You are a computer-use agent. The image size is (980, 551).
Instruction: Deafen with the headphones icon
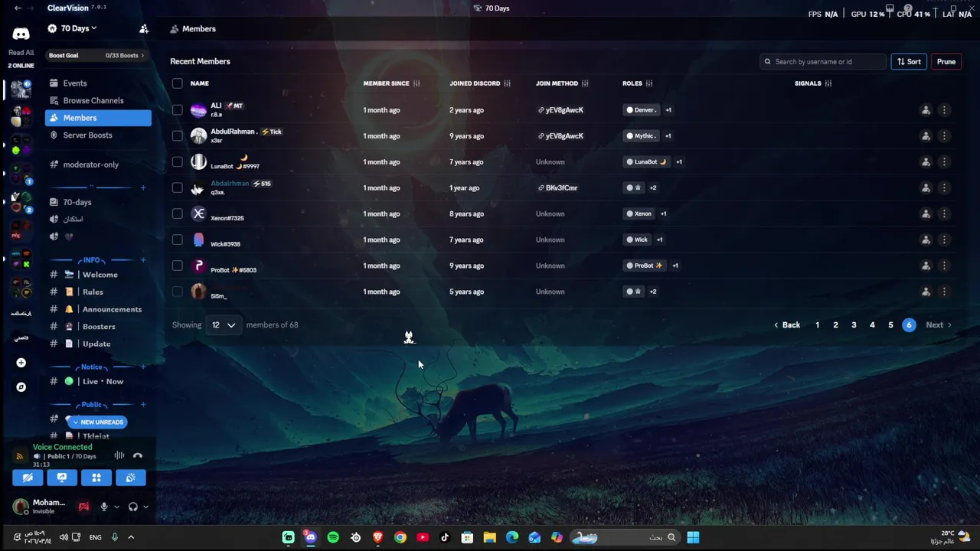(x=133, y=506)
